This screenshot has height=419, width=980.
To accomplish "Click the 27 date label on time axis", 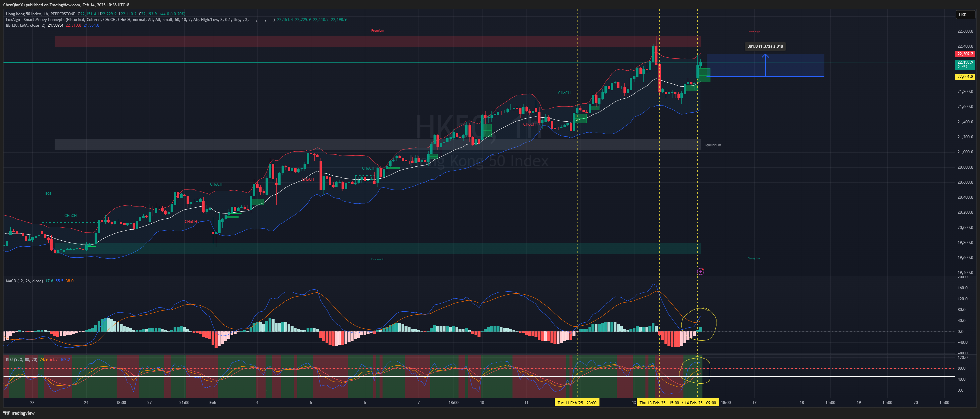I will pyautogui.click(x=150, y=402).
